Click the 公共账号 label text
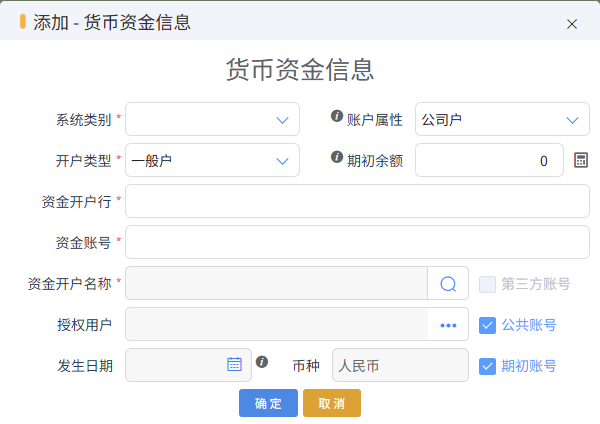600x424 pixels. coord(529,325)
